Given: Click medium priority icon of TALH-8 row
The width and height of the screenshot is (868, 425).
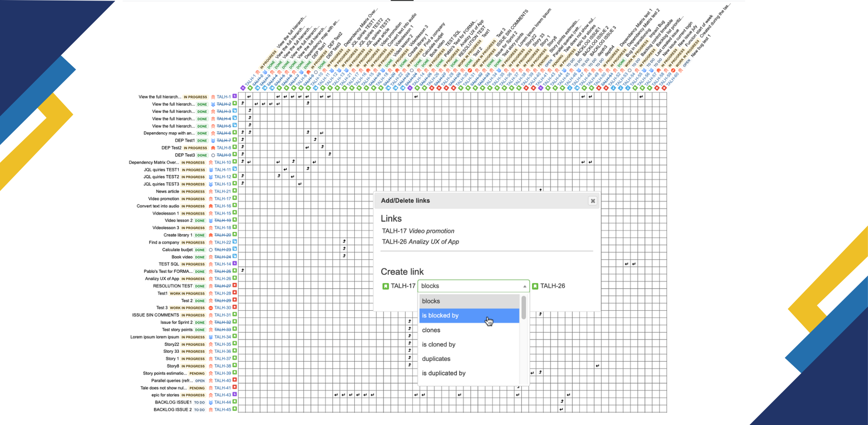Looking at the screenshot, I should tap(213, 148).
